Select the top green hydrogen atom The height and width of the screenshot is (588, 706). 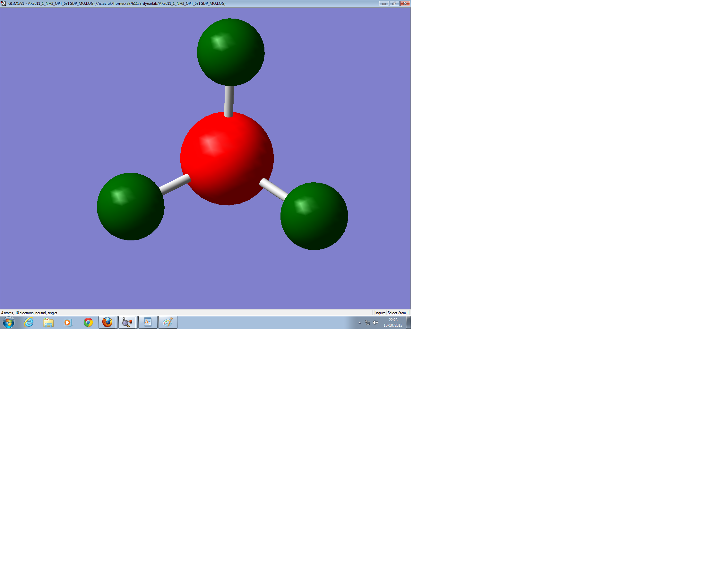(231, 52)
